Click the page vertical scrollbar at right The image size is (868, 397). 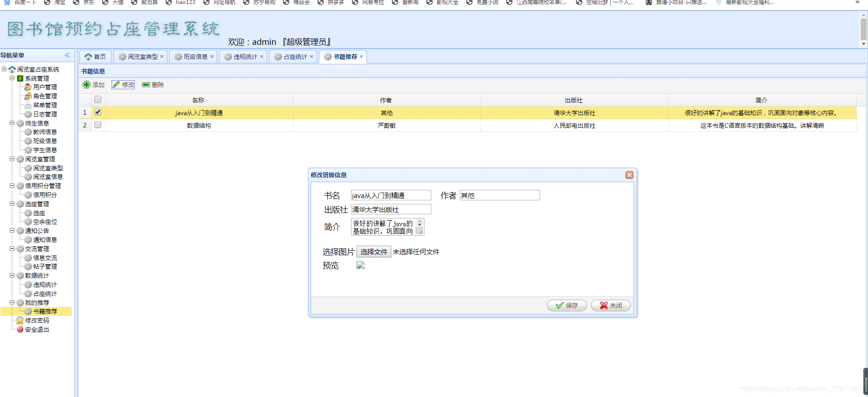pyautogui.click(x=863, y=29)
